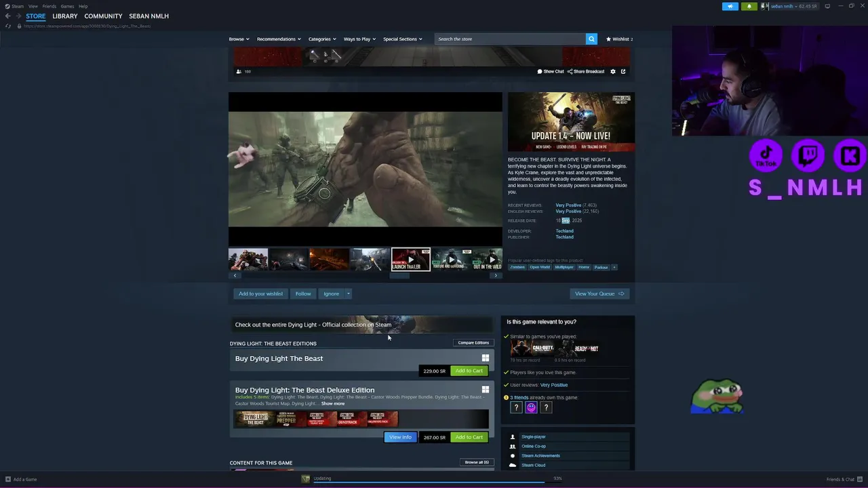Click Add a Game

(21, 479)
